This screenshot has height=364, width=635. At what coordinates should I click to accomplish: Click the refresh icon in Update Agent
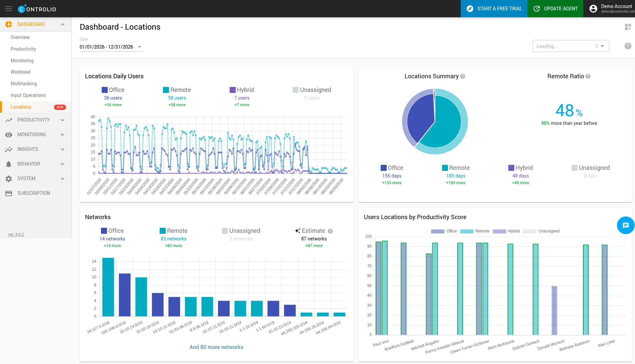point(537,9)
